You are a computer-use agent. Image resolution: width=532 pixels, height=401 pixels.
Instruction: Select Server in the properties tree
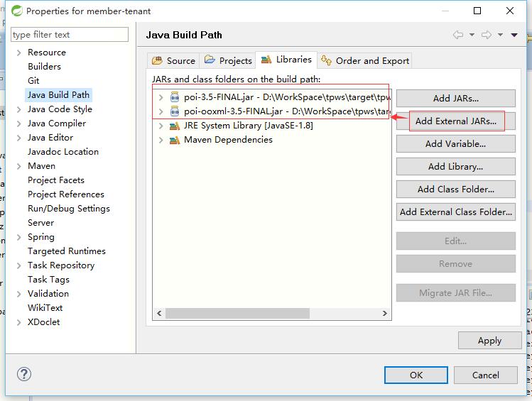pyautogui.click(x=40, y=223)
